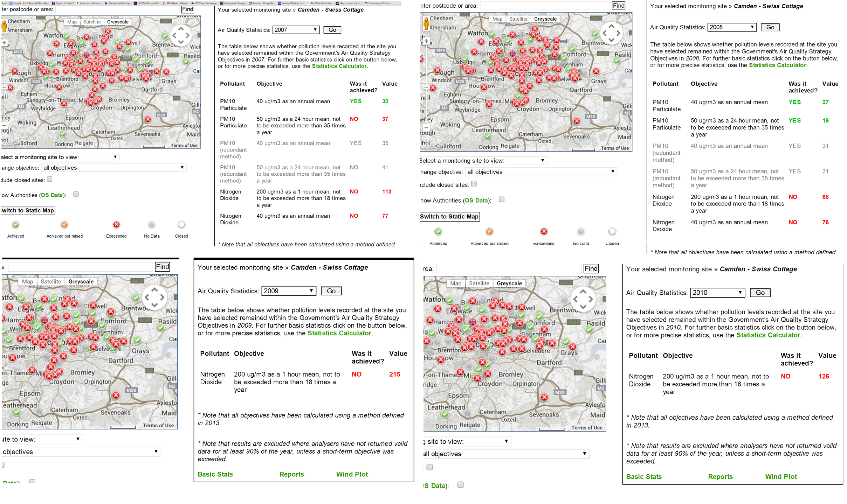The height and width of the screenshot is (504, 847).
Task: Open Statistics Calculator link in the 2009 panel
Action: pyautogui.click(x=339, y=333)
